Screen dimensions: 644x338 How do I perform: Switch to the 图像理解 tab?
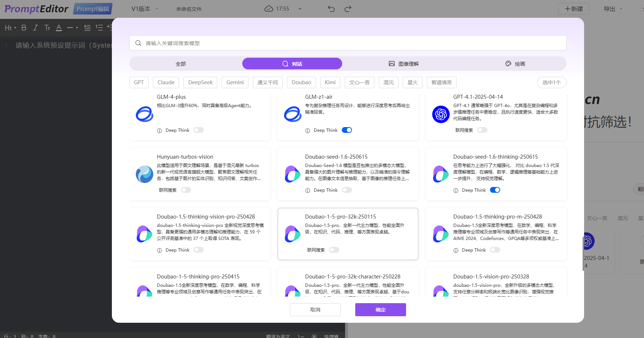point(404,64)
